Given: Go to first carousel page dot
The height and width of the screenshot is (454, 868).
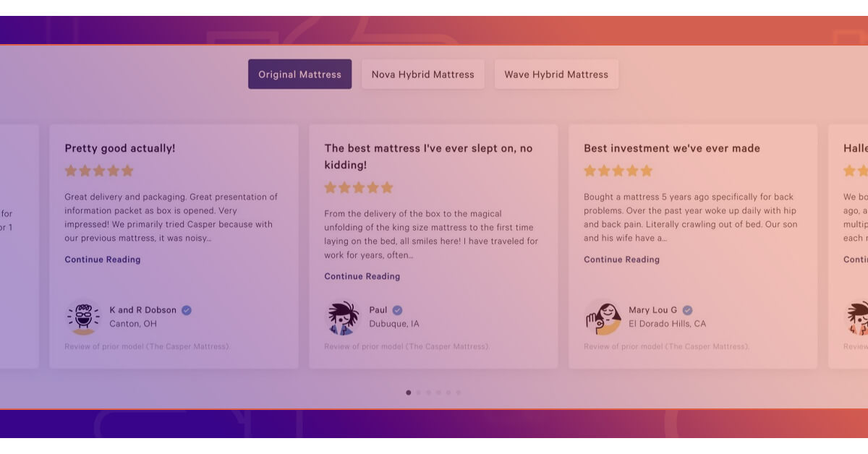Looking at the screenshot, I should (x=409, y=393).
